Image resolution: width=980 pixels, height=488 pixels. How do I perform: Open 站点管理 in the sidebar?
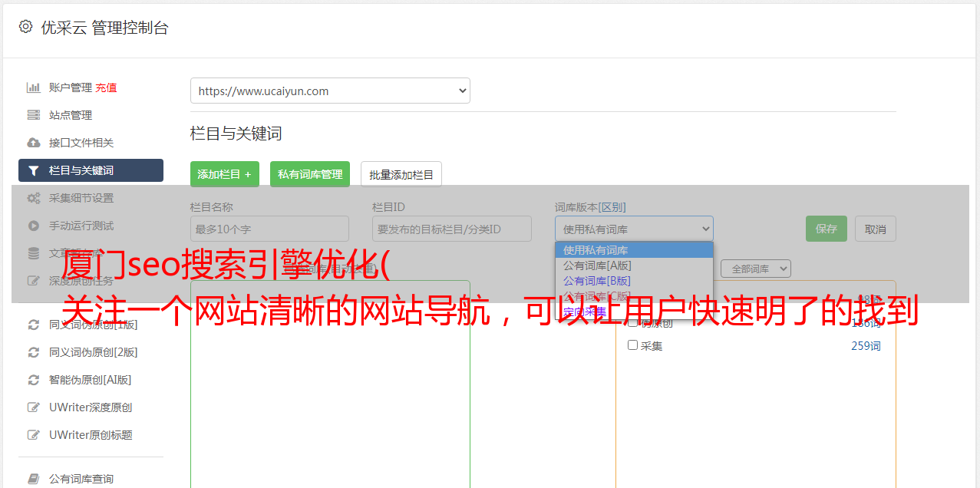(x=71, y=115)
